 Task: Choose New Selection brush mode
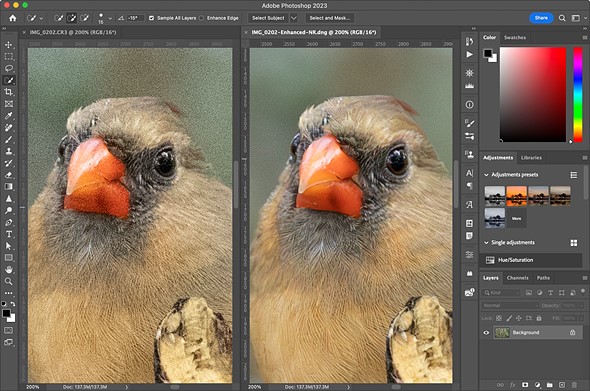58,18
